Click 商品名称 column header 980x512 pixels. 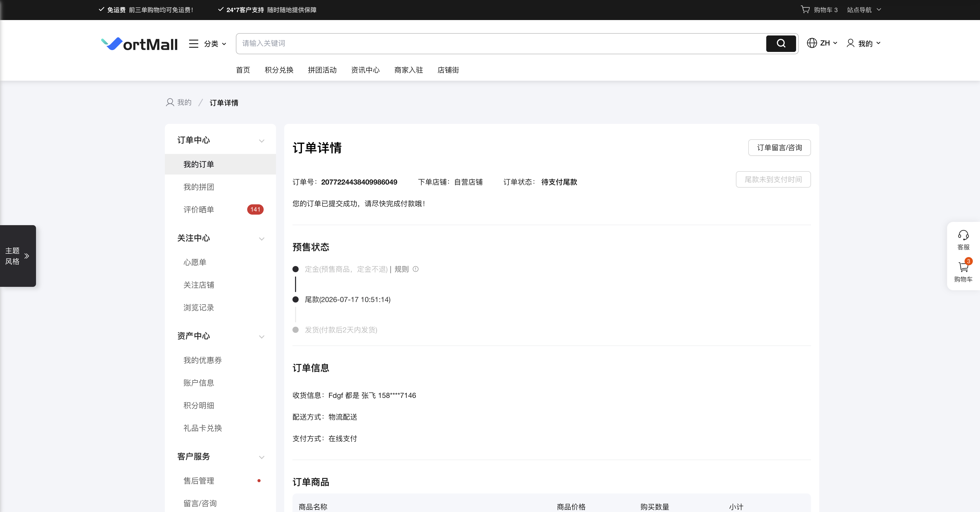pos(313,507)
